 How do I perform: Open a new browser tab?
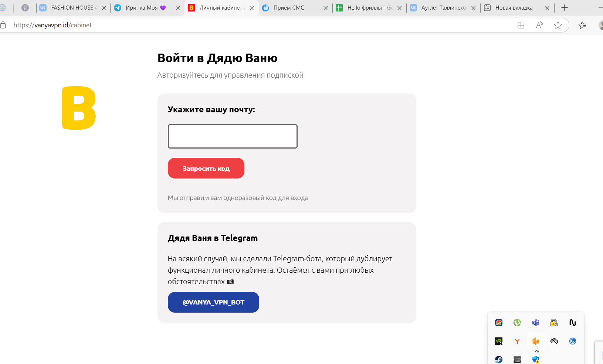coord(564,8)
